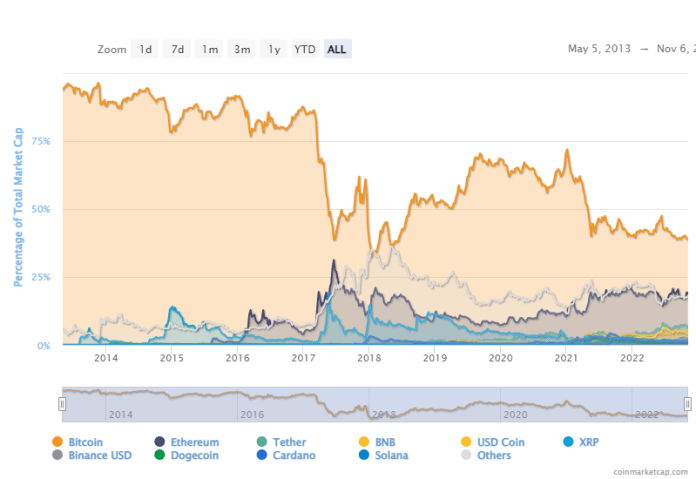Click the Others legend marker
Image resolution: width=696 pixels, height=479 pixels.
tap(467, 455)
